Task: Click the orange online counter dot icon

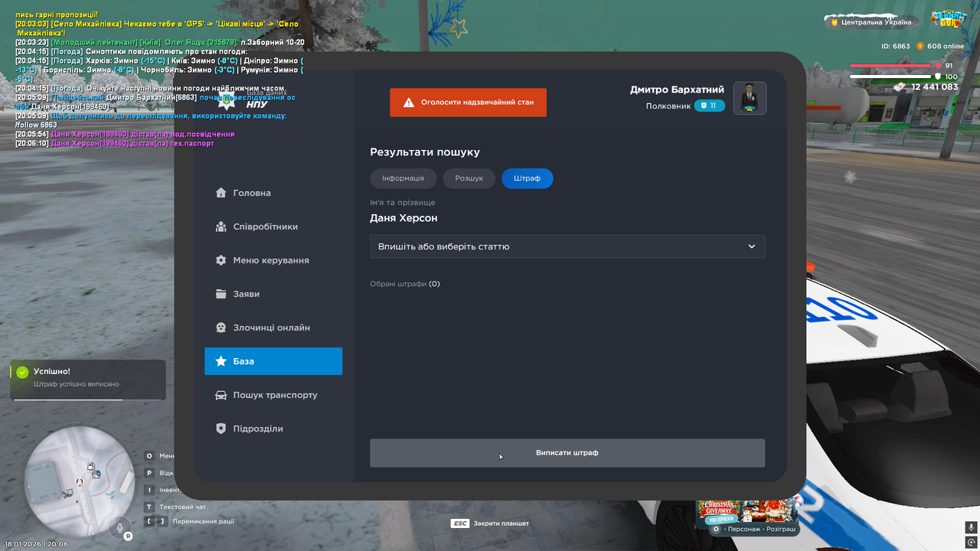Action: click(920, 46)
